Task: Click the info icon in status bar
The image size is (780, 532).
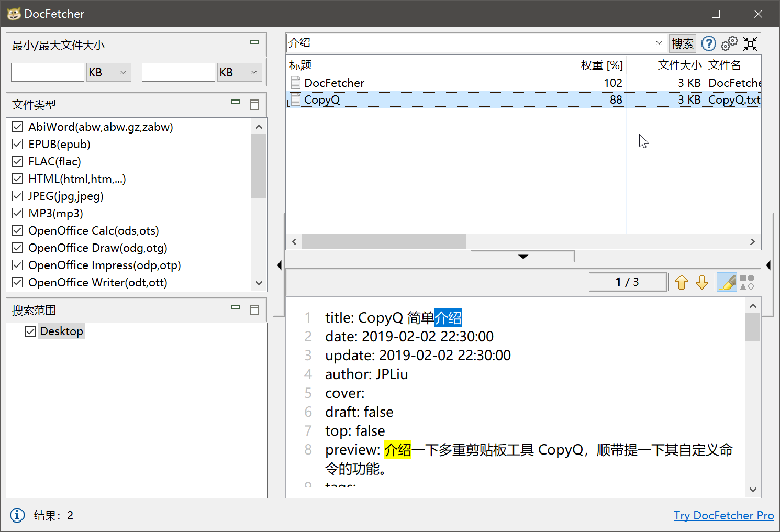Action: tap(17, 515)
